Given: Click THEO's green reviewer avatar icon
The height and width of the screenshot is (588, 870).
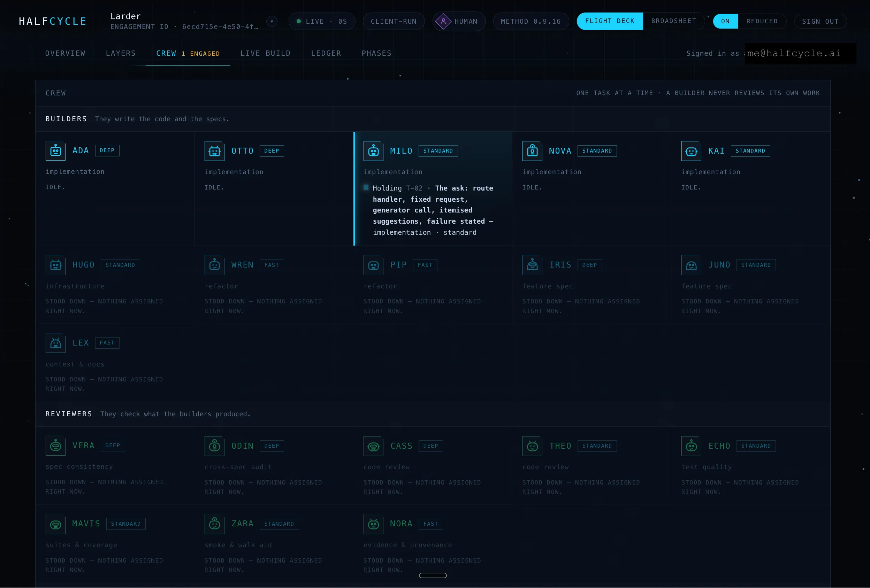Looking at the screenshot, I should (532, 446).
